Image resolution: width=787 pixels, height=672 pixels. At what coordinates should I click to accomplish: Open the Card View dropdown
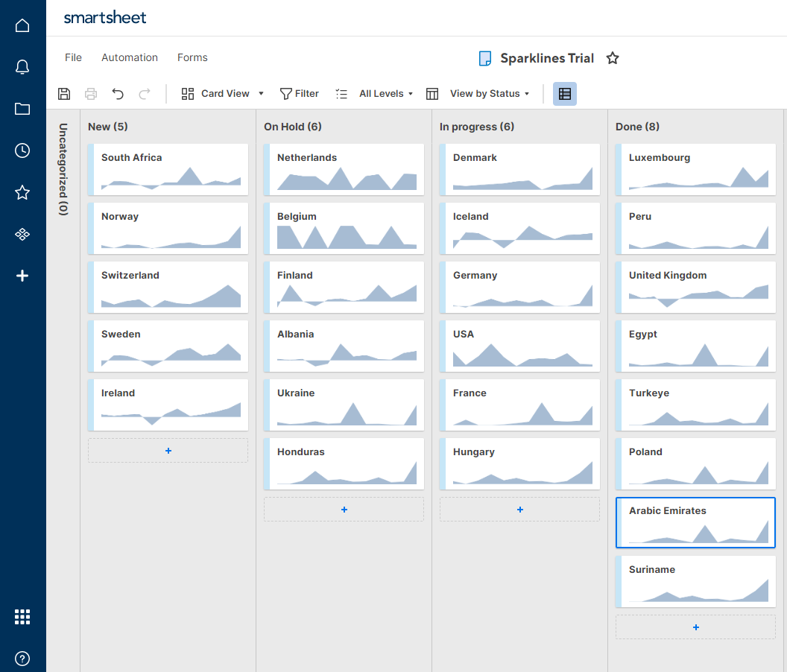click(222, 93)
